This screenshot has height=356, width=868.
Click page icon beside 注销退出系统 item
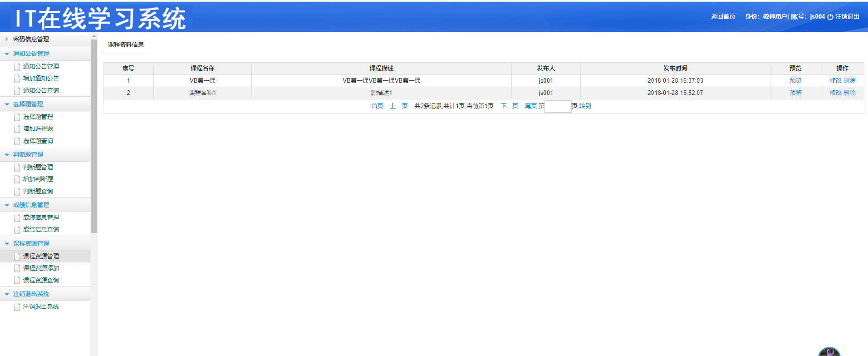click(17, 307)
